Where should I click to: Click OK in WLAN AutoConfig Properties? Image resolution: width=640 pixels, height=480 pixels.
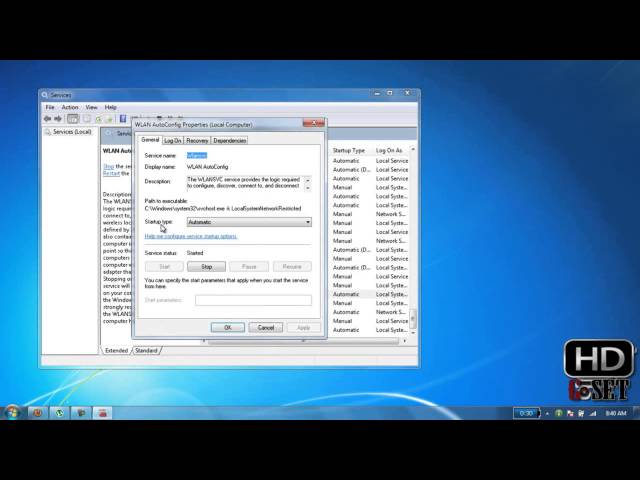(228, 328)
